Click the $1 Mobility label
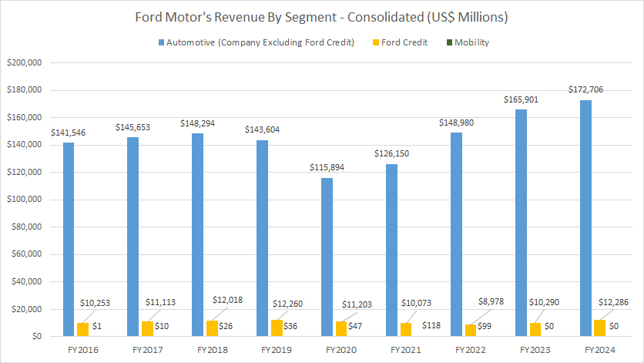This screenshot has width=644, height=363. (x=97, y=327)
